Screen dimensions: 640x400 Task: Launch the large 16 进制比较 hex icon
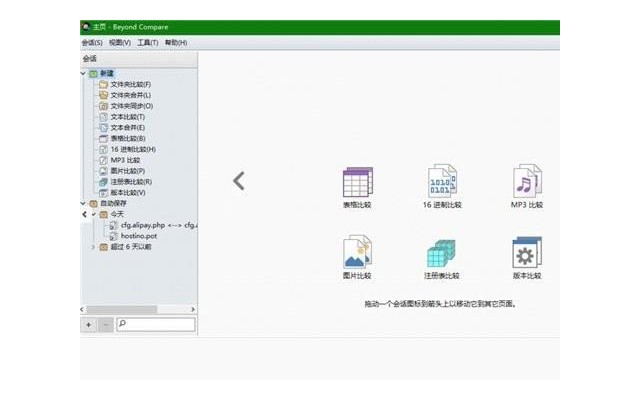click(442, 181)
